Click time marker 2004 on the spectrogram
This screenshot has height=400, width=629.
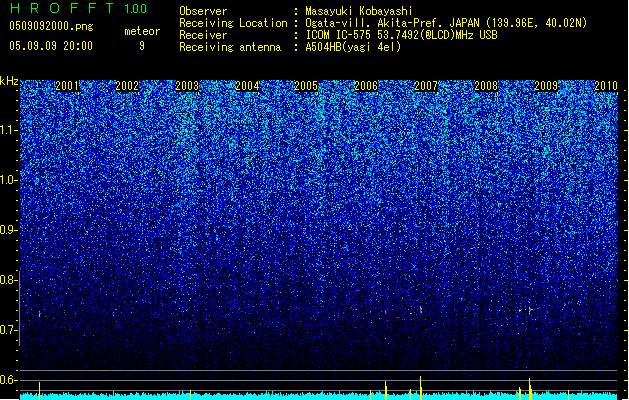(x=247, y=86)
